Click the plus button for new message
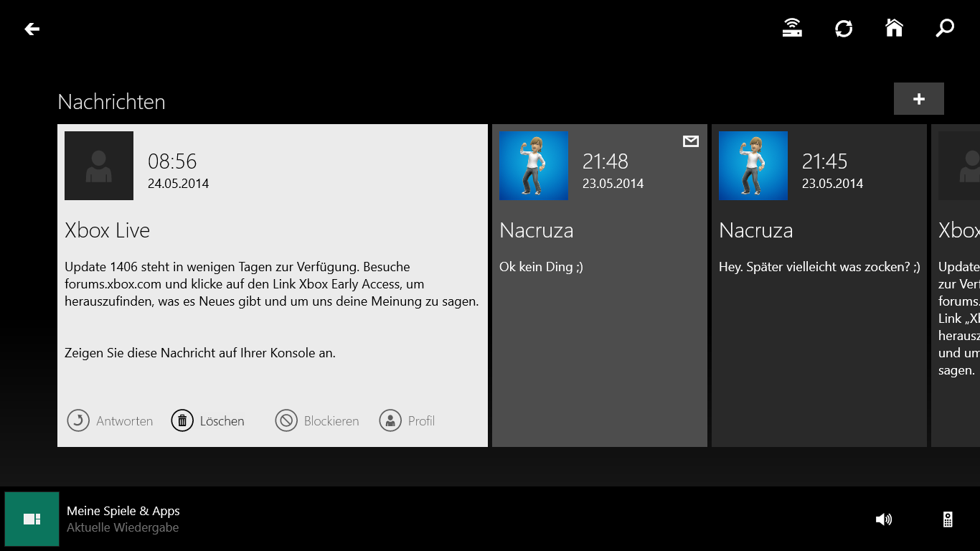980x551 pixels. pyautogui.click(x=918, y=99)
